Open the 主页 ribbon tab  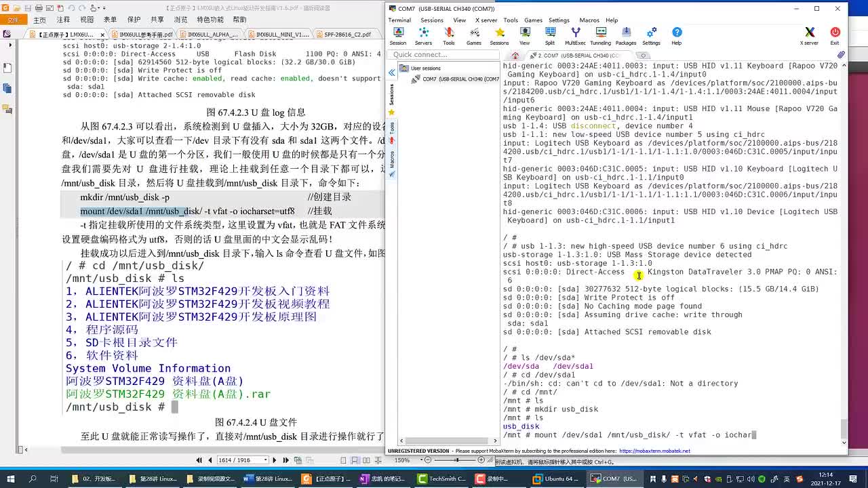(39, 20)
